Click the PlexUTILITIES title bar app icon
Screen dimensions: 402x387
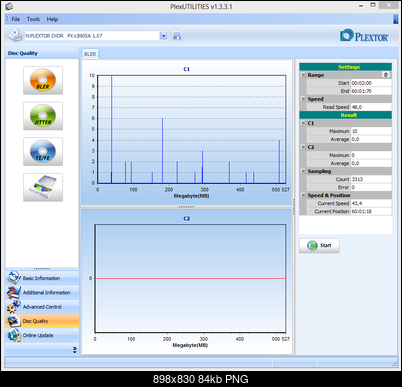[x=9, y=6]
